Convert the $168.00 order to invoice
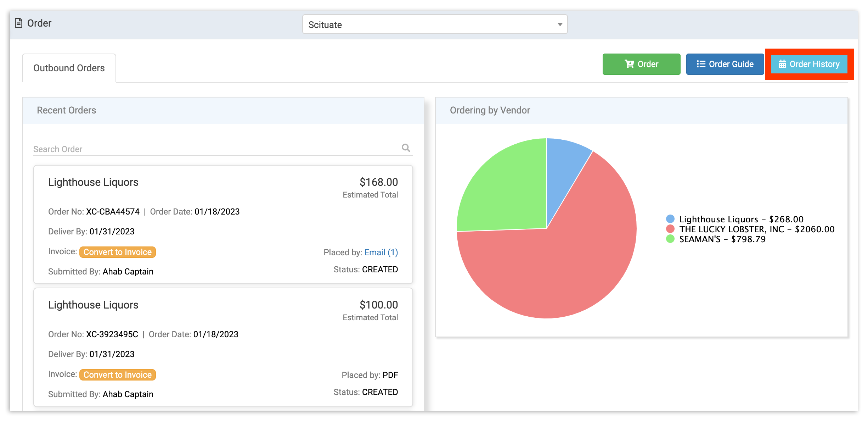 coord(117,252)
